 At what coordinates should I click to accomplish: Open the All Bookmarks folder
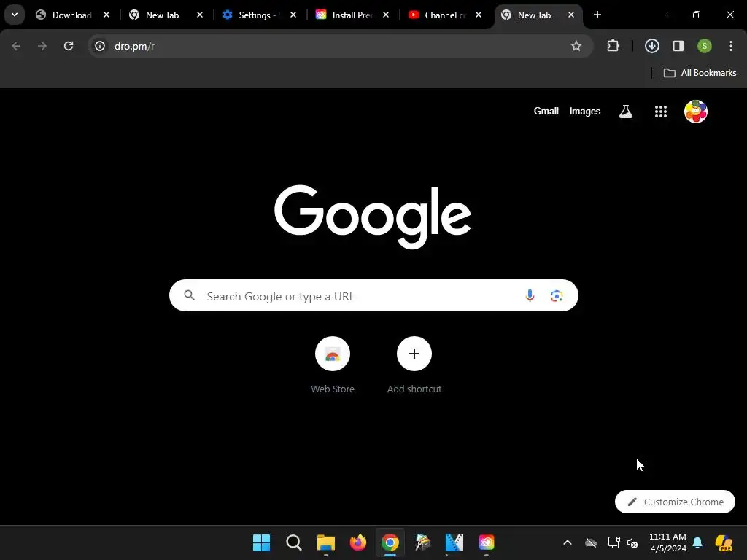(700, 73)
